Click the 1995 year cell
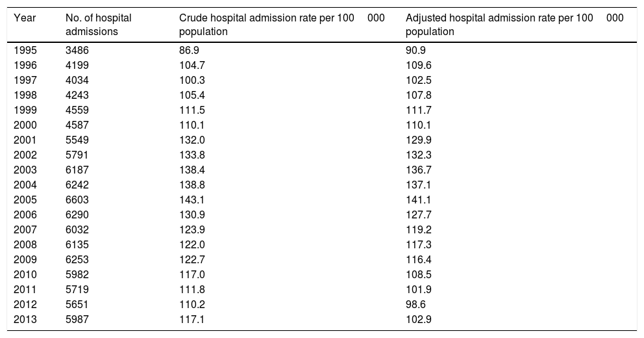This screenshot has width=644, height=338. 25,51
